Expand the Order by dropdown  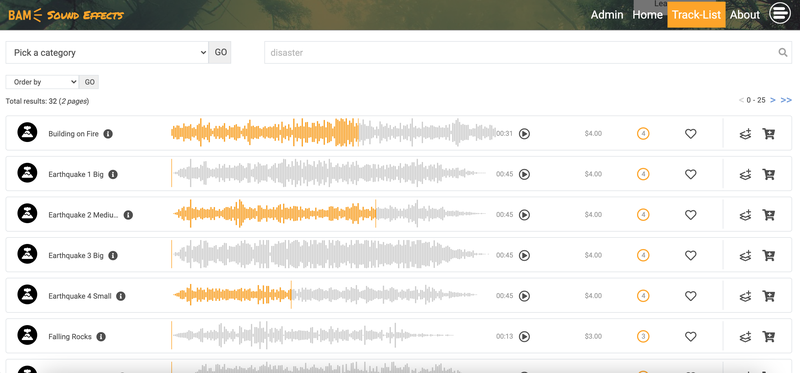[x=42, y=82]
